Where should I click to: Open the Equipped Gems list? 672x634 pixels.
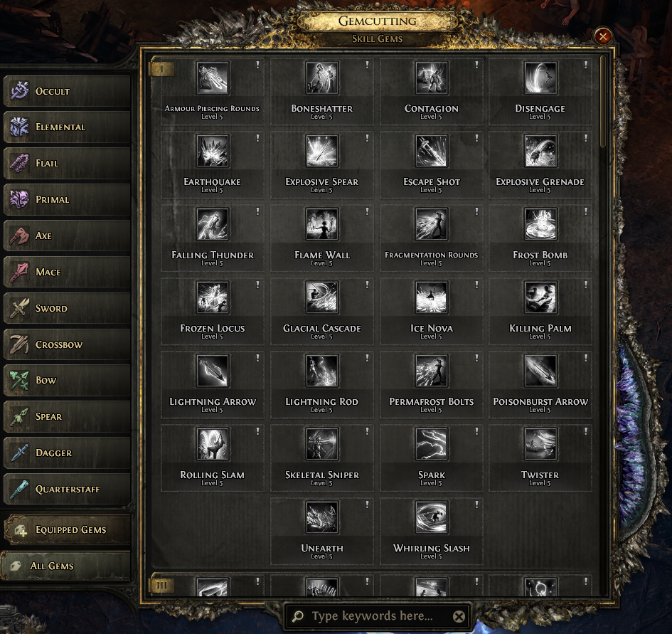tap(68, 530)
